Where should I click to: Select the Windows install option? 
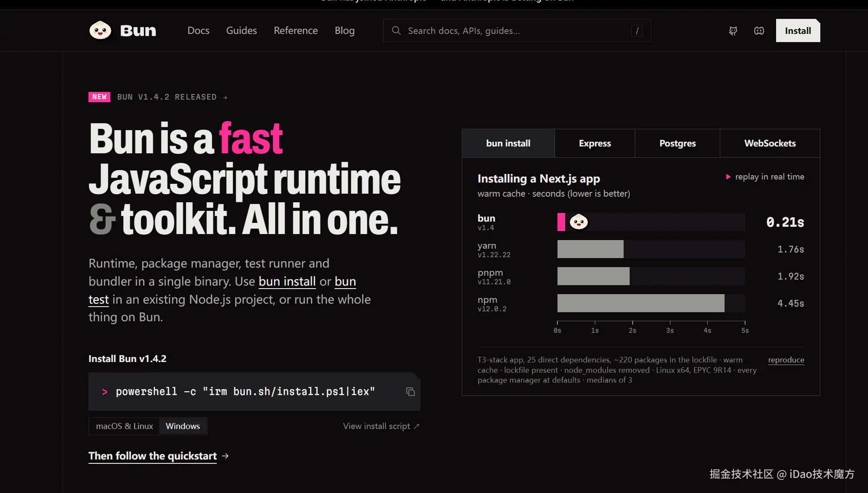183,426
